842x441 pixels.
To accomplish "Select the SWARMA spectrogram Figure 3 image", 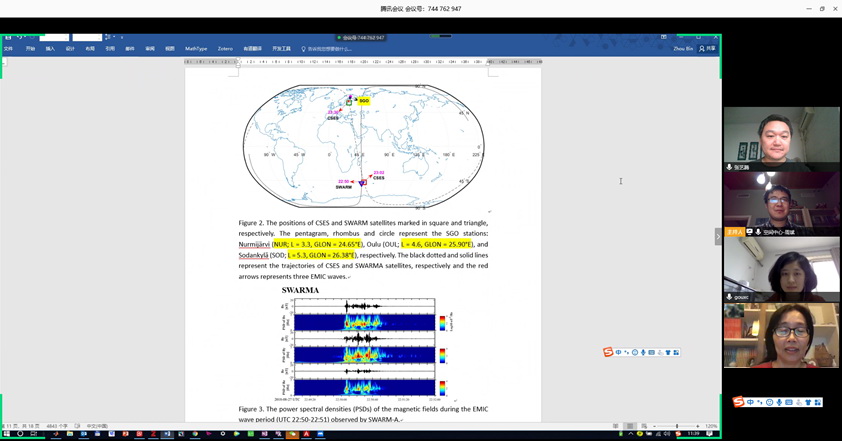I will 364,344.
